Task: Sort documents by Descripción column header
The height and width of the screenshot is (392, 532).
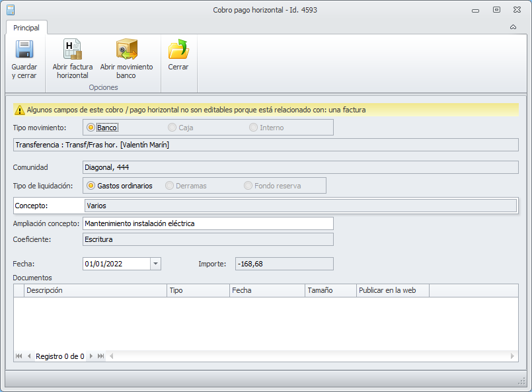Action: click(95, 290)
